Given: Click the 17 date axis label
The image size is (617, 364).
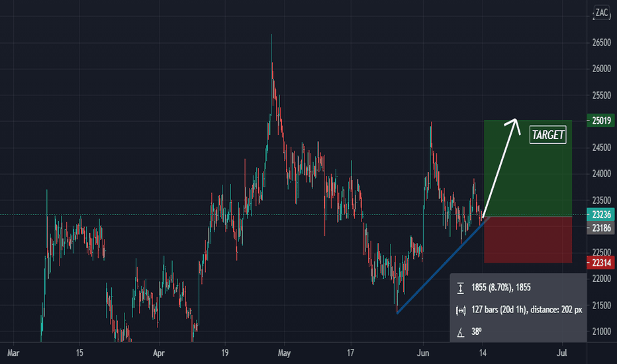Looking at the screenshot, I should click(350, 353).
